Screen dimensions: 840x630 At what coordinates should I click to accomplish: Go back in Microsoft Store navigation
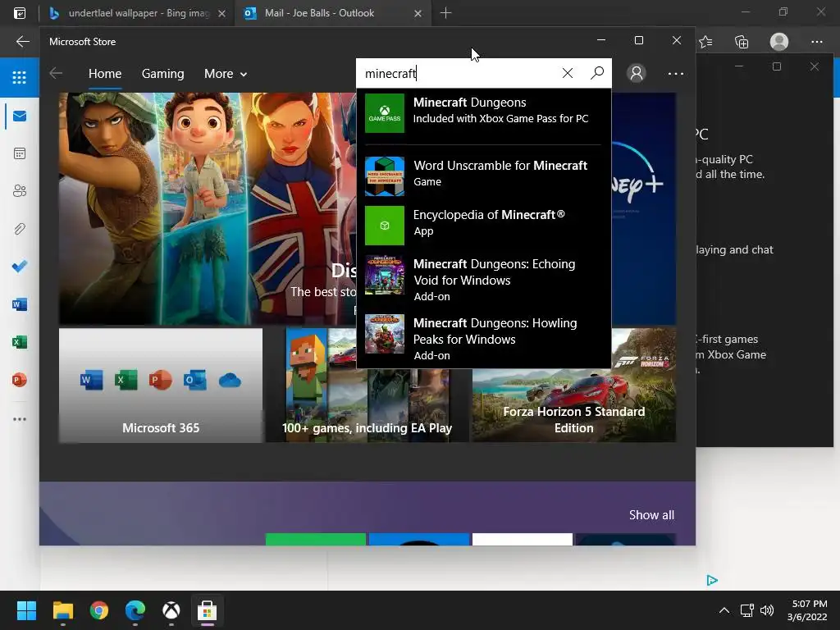pos(56,73)
